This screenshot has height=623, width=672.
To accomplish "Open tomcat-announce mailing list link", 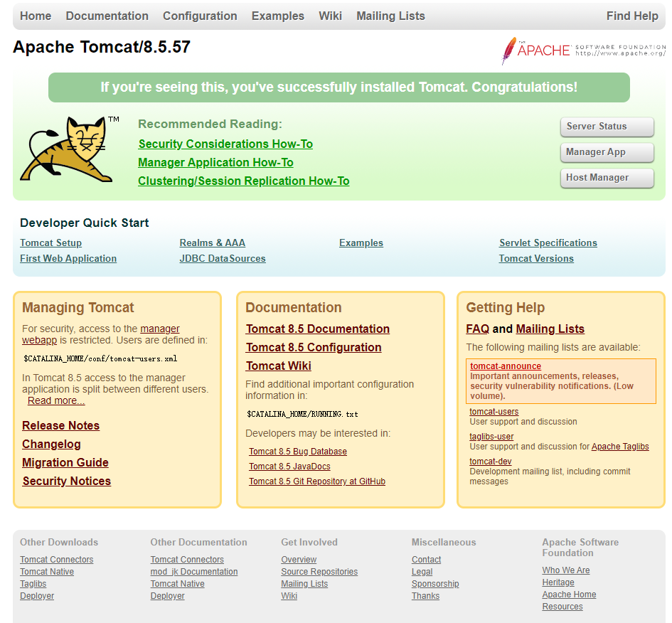I will [x=506, y=366].
